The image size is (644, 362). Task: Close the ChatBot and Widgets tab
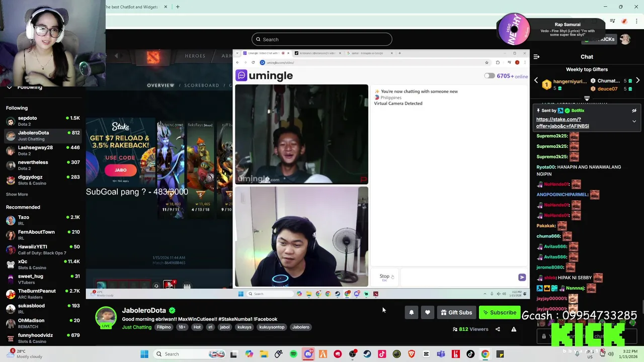pyautogui.click(x=166, y=7)
